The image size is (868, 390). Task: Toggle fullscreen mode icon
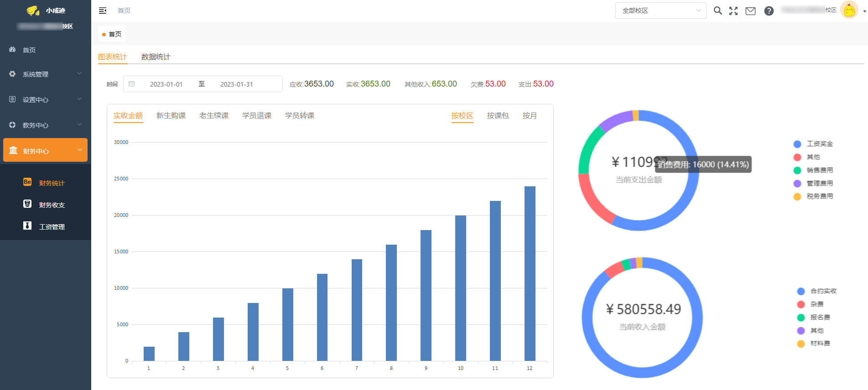pyautogui.click(x=733, y=11)
